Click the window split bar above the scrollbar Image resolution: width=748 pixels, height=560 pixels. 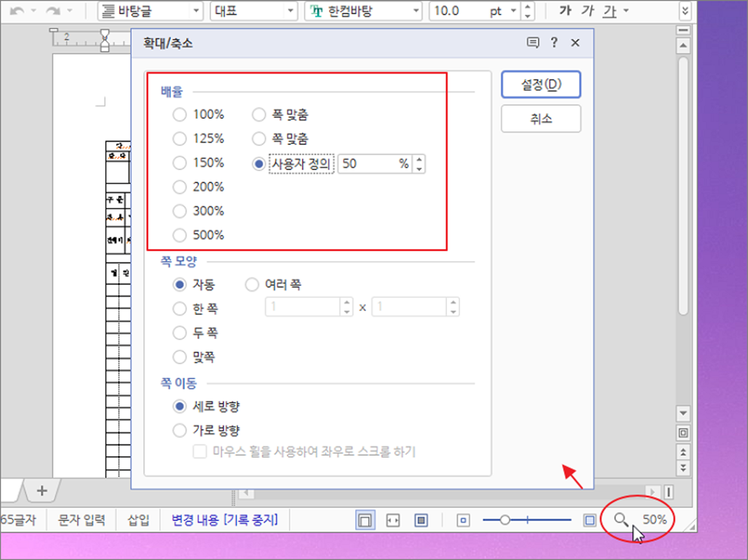(x=684, y=30)
